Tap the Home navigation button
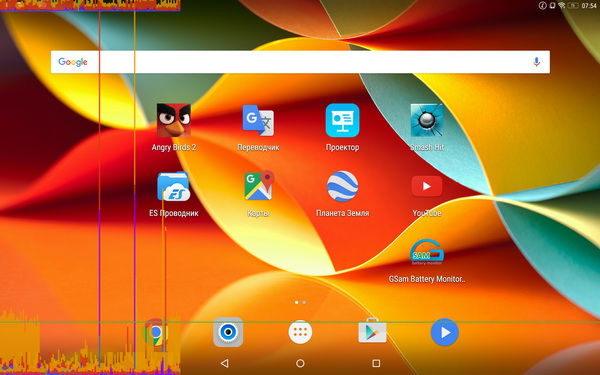The width and height of the screenshot is (600, 375). click(300, 363)
